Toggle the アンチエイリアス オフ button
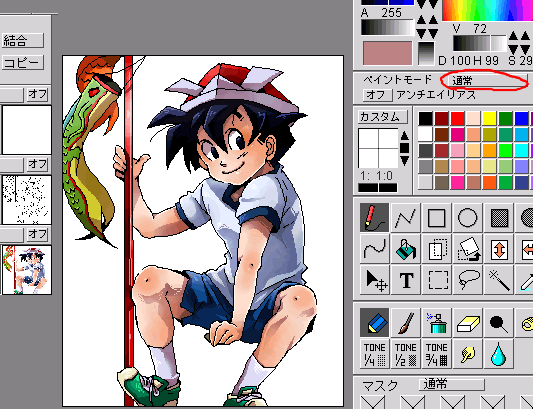The image size is (533, 409). [x=377, y=95]
